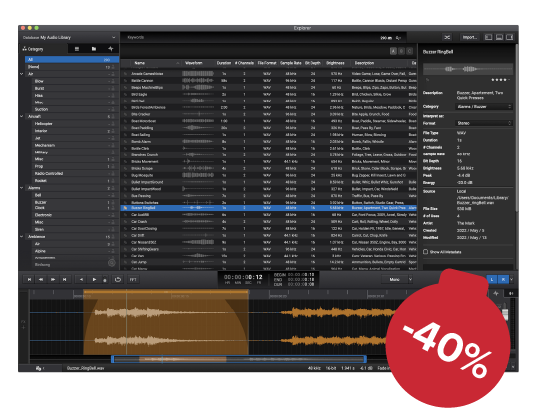Screen dimensions: 536x412
Task: Switch to the folder browser tab icon
Action: [x=94, y=49]
